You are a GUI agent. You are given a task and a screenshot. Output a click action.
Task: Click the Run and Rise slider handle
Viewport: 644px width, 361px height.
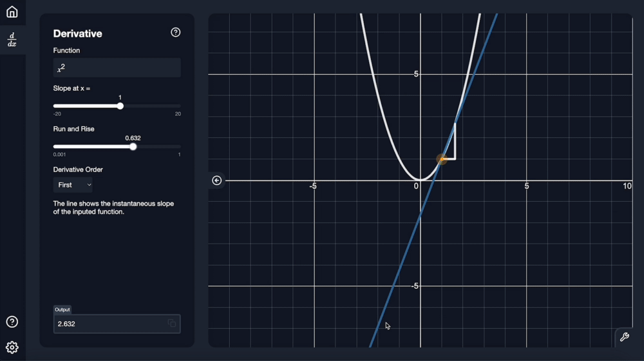coord(133,147)
